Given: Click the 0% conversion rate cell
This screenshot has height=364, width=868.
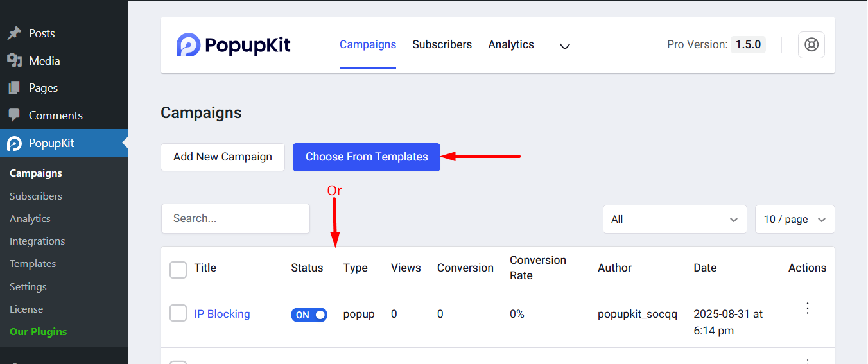Looking at the screenshot, I should (517, 314).
